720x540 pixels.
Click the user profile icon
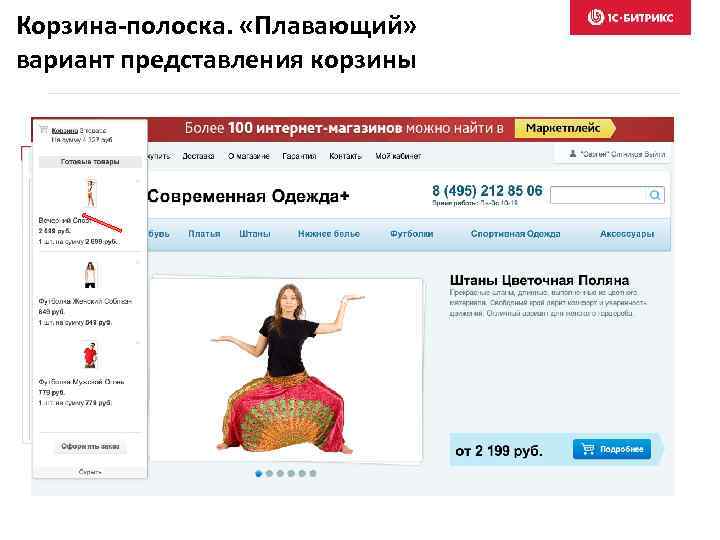tap(573, 154)
